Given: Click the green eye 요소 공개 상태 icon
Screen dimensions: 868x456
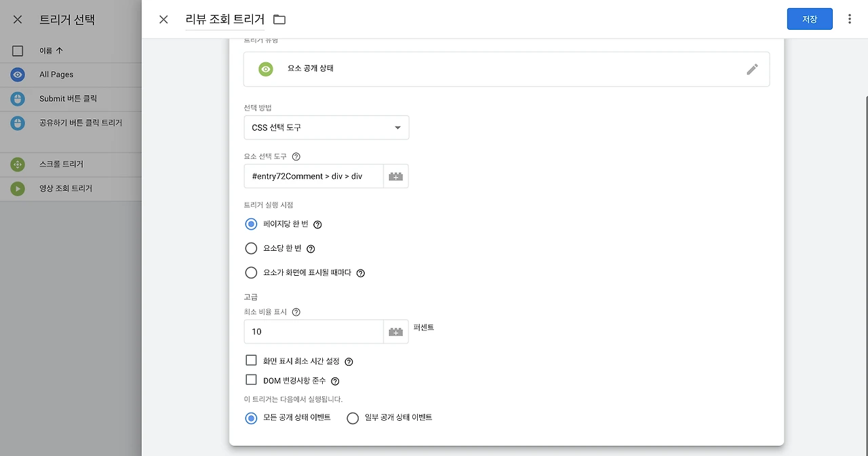Looking at the screenshot, I should point(266,69).
